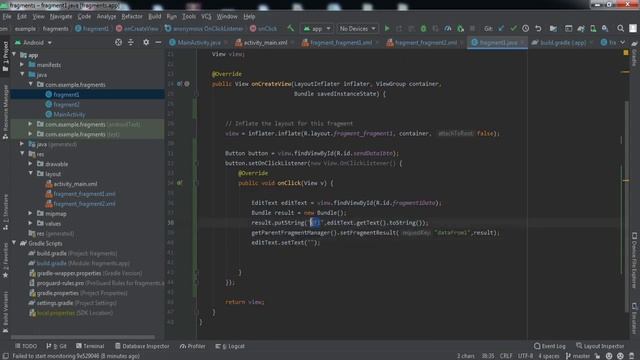Screen dimensions: 640x360
Task: Open the SDK Manager toolbar icon
Action: click(x=605, y=29)
